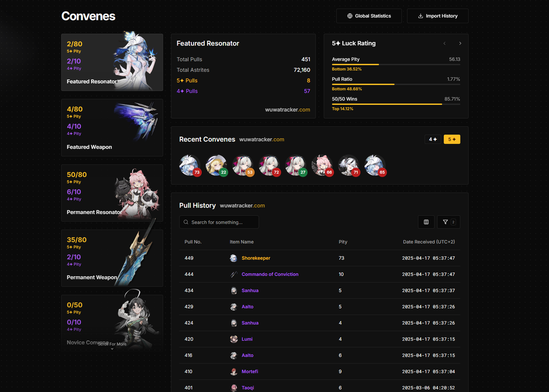549x392 pixels.
Task: Focus the pull history search field
Action: [219, 222]
